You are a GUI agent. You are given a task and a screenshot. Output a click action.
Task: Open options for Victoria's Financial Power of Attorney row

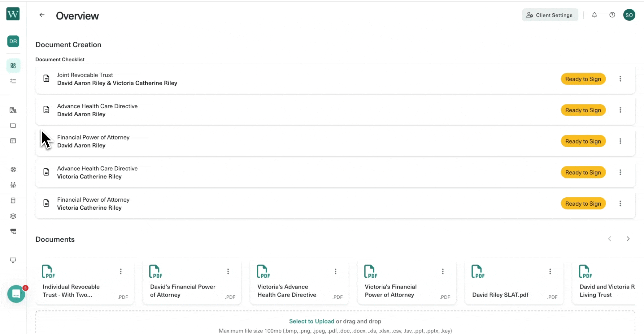click(x=620, y=203)
